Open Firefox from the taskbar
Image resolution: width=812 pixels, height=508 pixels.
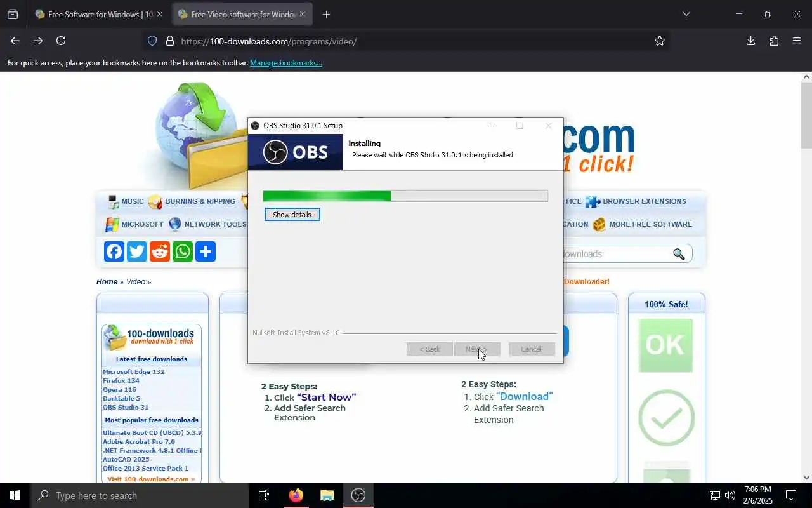click(x=296, y=495)
